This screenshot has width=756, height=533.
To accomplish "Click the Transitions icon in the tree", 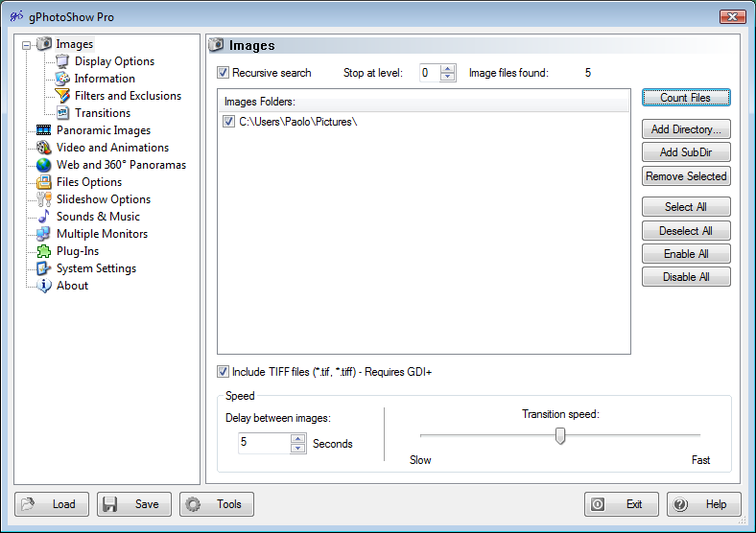I will tap(62, 113).
